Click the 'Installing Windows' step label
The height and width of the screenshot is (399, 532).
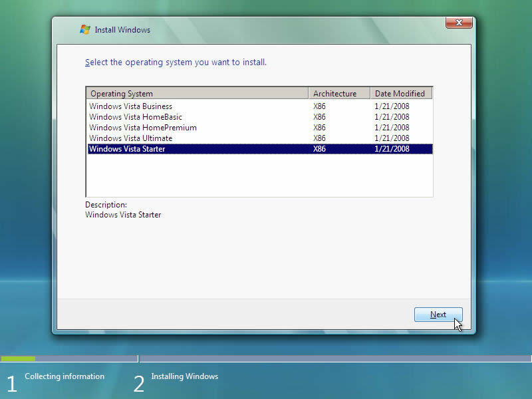(185, 376)
